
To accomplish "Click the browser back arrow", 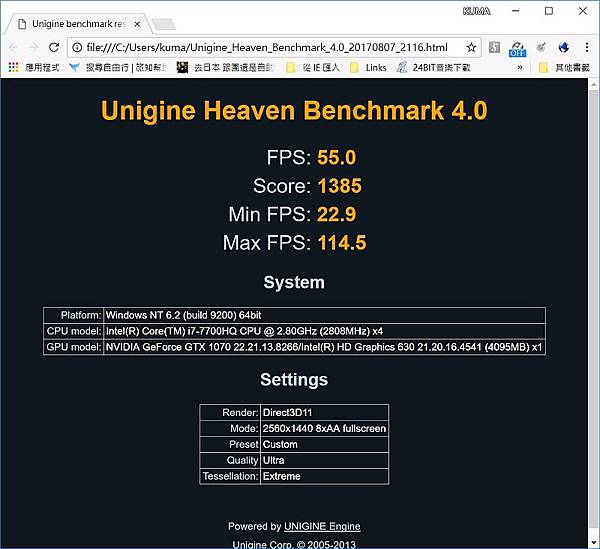I will click(14, 47).
